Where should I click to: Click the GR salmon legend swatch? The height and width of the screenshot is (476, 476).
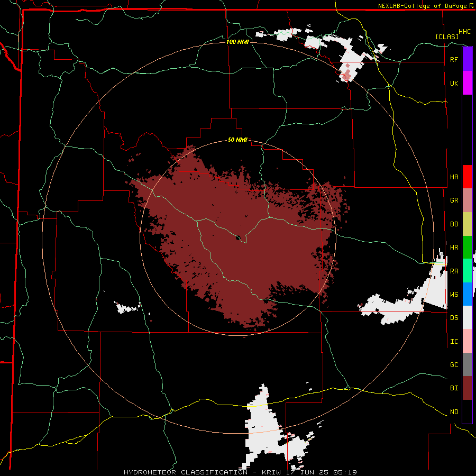click(467, 200)
